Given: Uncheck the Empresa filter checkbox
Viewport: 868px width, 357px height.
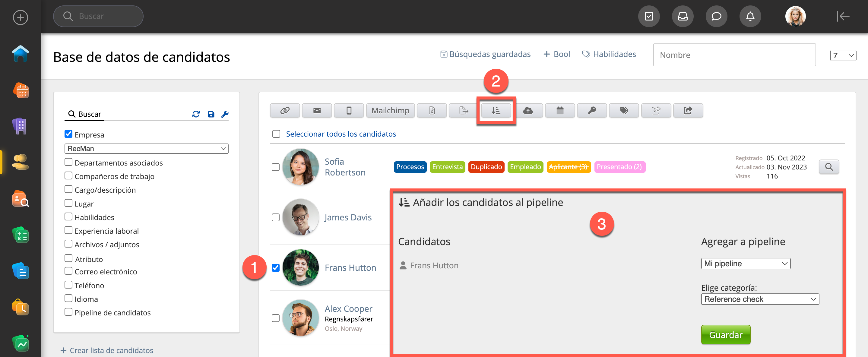Looking at the screenshot, I should [x=68, y=134].
